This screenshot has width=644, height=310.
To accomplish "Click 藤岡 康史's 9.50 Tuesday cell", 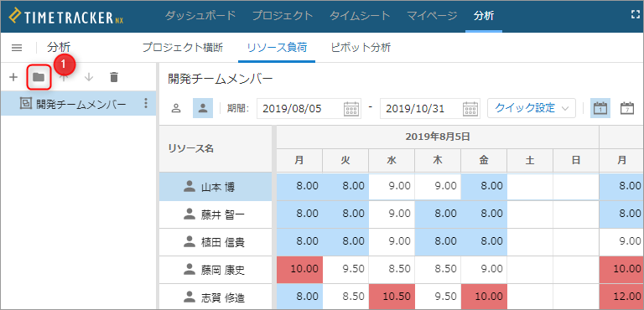I will (x=345, y=269).
